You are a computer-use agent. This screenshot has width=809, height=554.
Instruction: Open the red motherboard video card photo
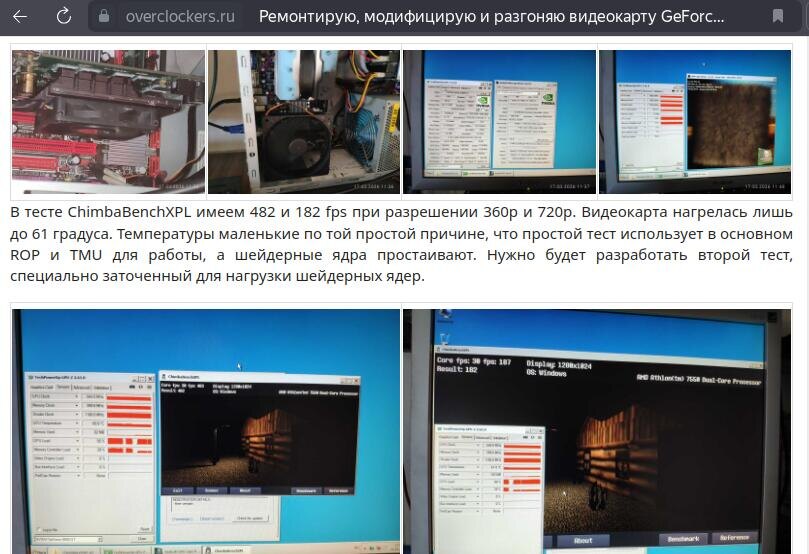click(108, 122)
